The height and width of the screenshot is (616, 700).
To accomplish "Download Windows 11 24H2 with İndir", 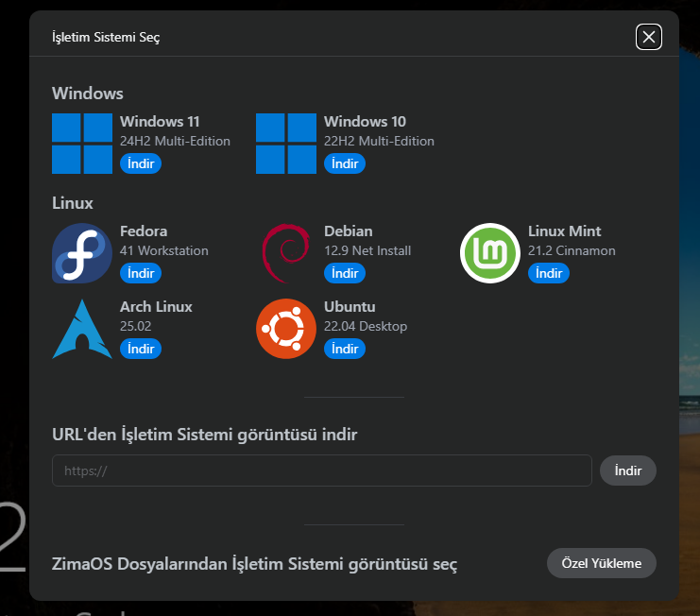I will pyautogui.click(x=141, y=163).
